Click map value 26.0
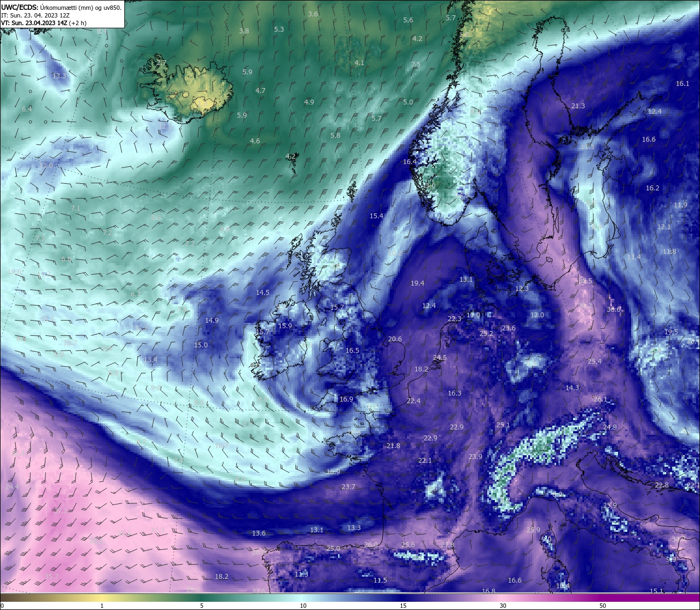 tap(371, 544)
